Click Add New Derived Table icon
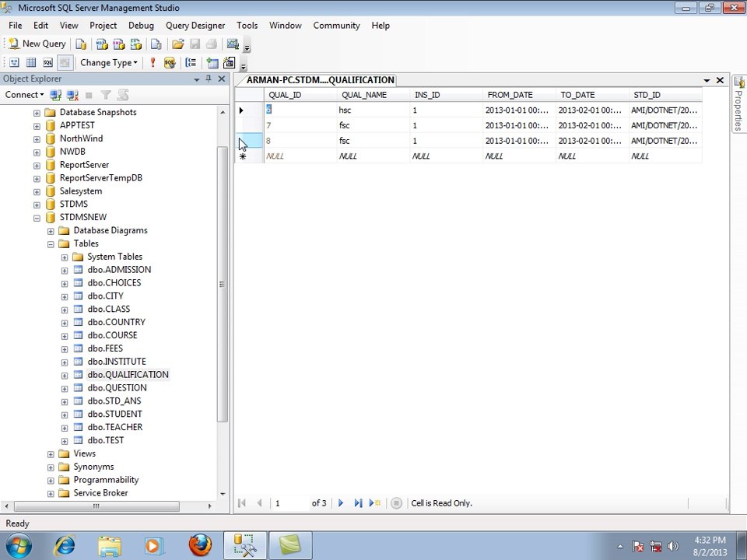 coord(229,62)
